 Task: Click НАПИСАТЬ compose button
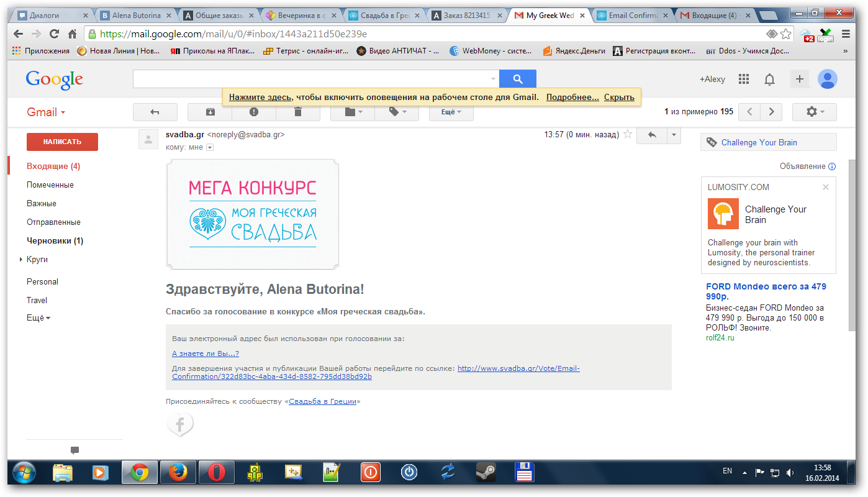[x=62, y=142]
